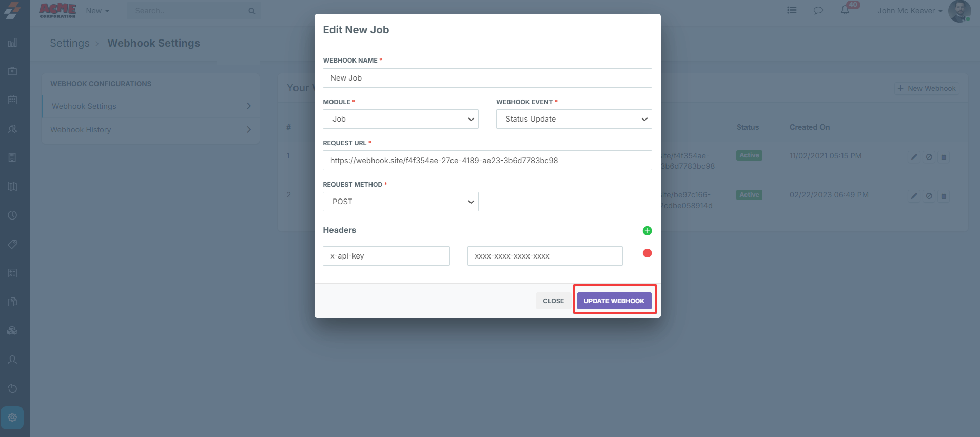Viewport: 980px width, 437px height.
Task: Expand the Webhook Event dropdown
Action: click(x=574, y=119)
